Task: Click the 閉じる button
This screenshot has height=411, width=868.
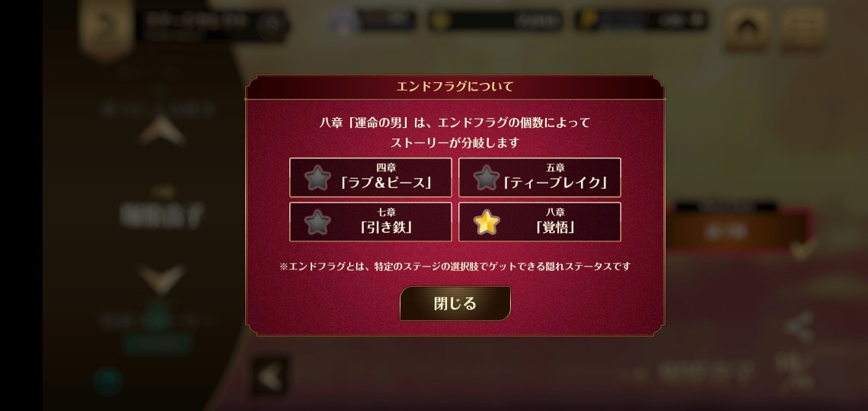Action: click(455, 304)
